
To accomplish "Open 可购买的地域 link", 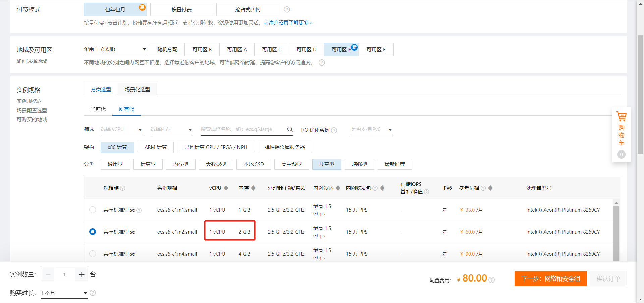I will click(32, 119).
